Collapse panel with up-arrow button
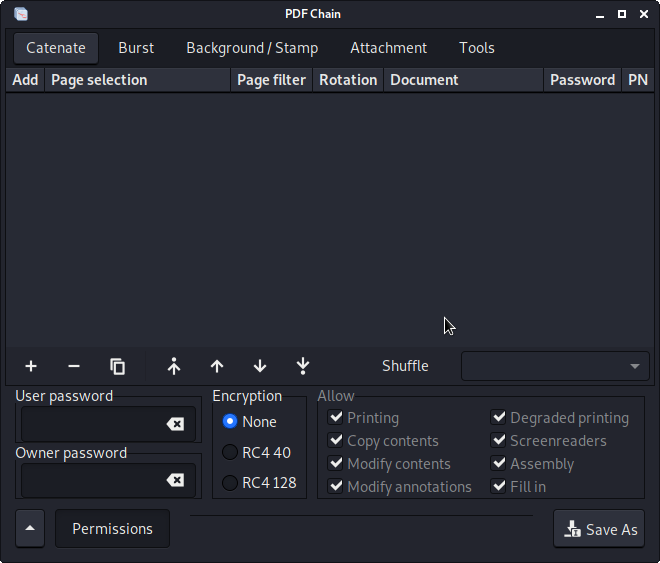Screen dimensions: 660x563 click(30, 528)
